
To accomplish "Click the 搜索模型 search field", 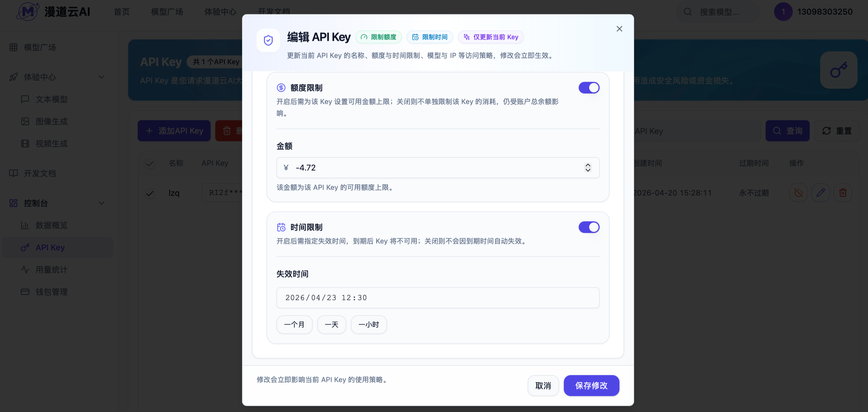I will point(718,12).
